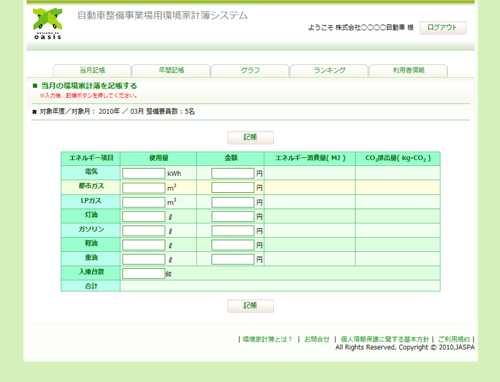This screenshot has height=382, width=500.
Task: Click the エネルギー項目 column header
Action: click(x=91, y=158)
